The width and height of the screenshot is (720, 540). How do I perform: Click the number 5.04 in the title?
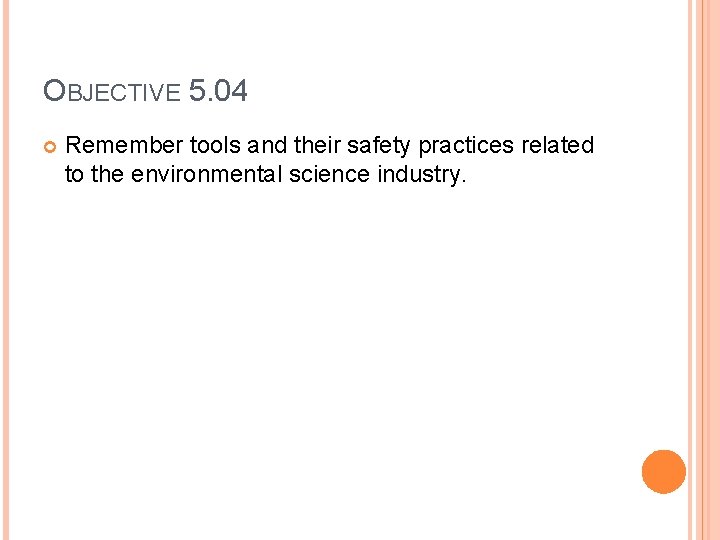[x=218, y=92]
